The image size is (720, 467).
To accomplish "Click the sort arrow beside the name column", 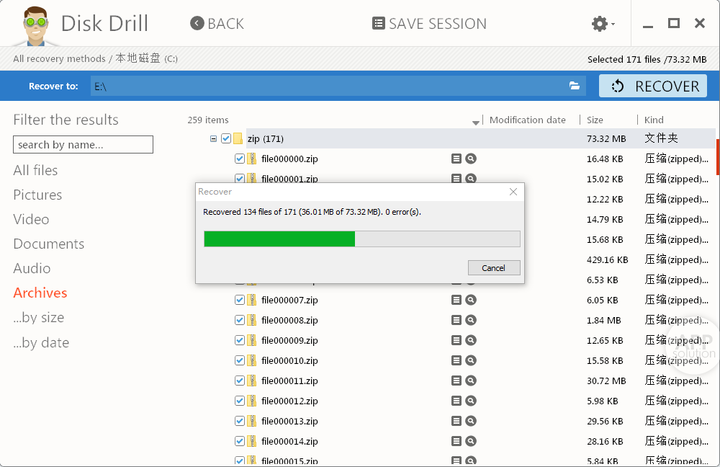I will coord(476,122).
